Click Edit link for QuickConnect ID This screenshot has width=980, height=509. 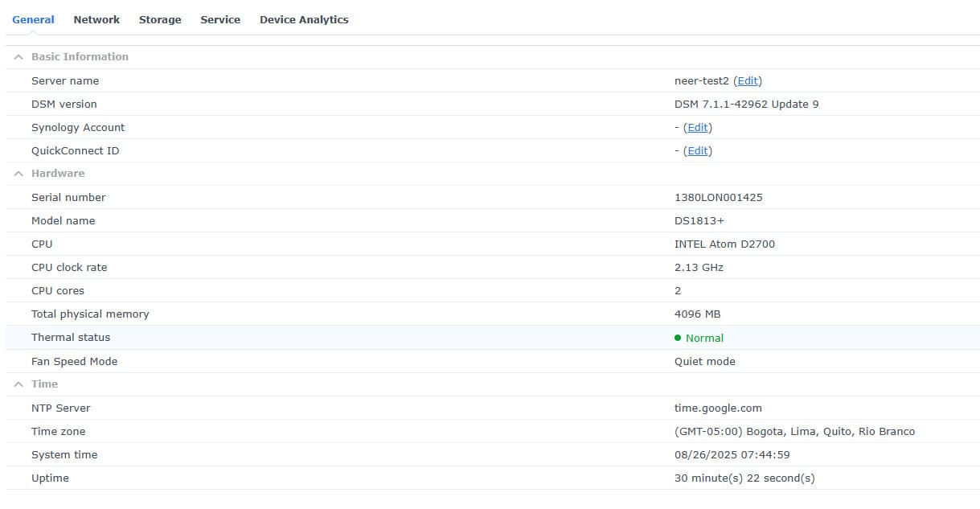pyautogui.click(x=698, y=150)
